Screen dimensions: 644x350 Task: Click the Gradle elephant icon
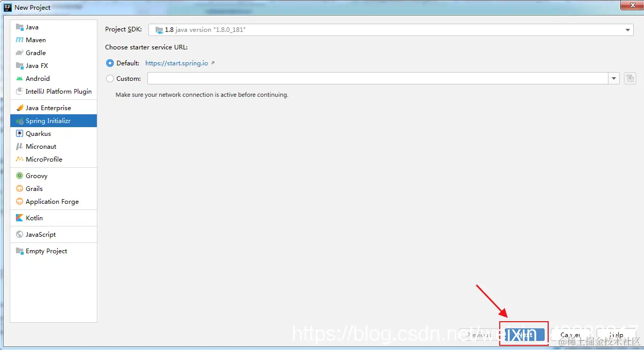pyautogui.click(x=20, y=53)
